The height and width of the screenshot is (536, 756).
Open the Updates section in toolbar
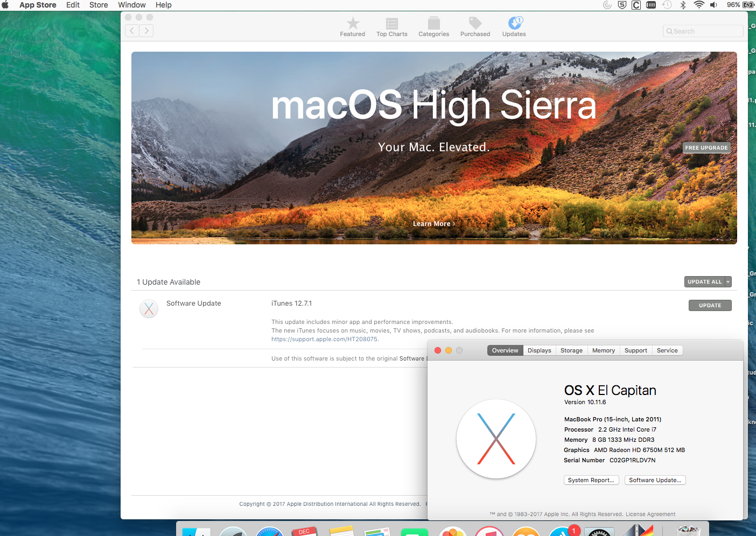click(514, 27)
